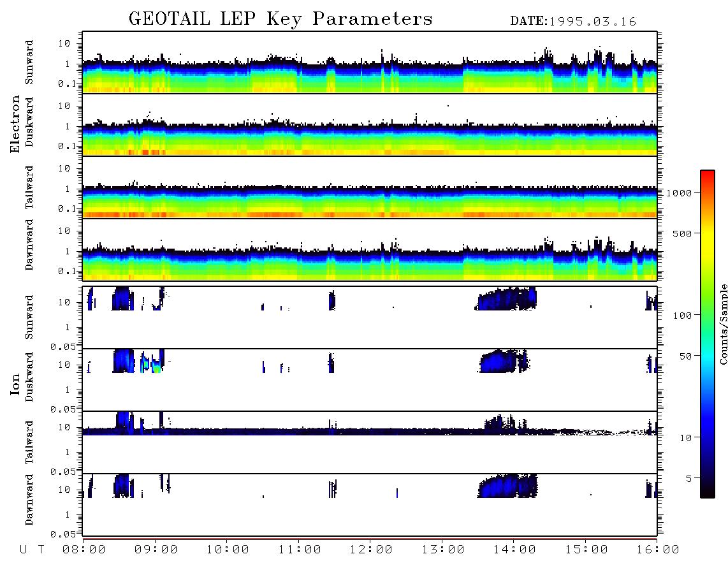
Task: Click the 50 colorbar tick value
Action: pyautogui.click(x=685, y=356)
